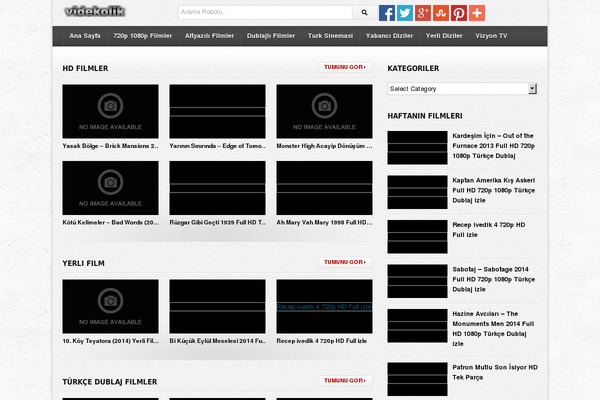The width and height of the screenshot is (600, 400).
Task: Open Kardeşim İçin Out of the Furnace link
Action: (x=494, y=146)
